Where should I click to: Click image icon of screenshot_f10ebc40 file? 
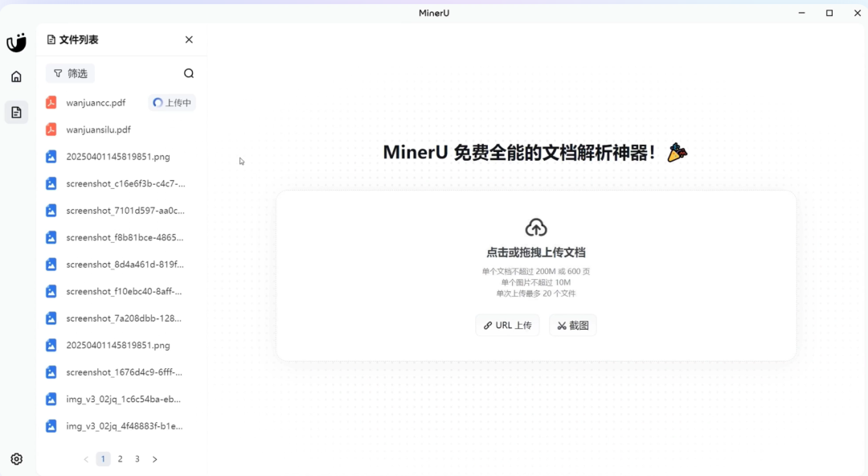51,292
